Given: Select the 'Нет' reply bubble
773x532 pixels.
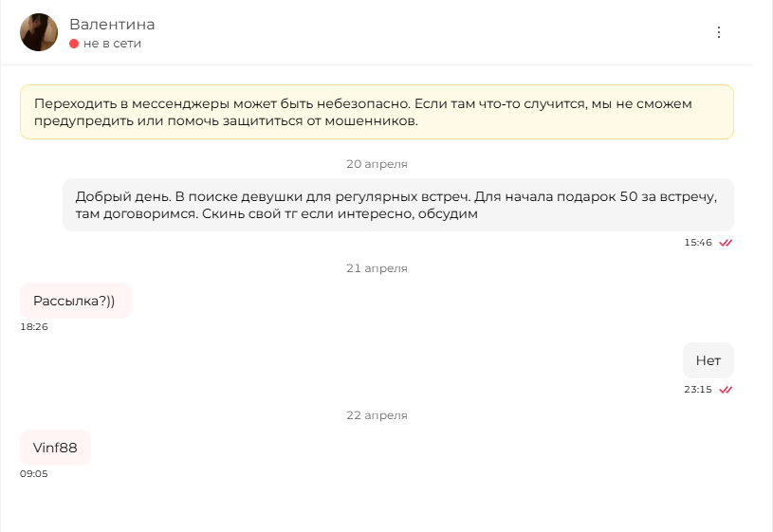Looking at the screenshot, I should pyautogui.click(x=708, y=360).
